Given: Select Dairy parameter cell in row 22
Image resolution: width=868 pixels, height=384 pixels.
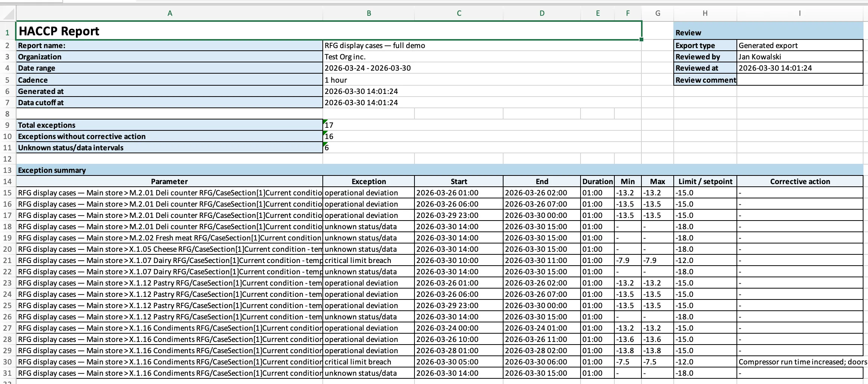Looking at the screenshot, I should pos(169,272).
